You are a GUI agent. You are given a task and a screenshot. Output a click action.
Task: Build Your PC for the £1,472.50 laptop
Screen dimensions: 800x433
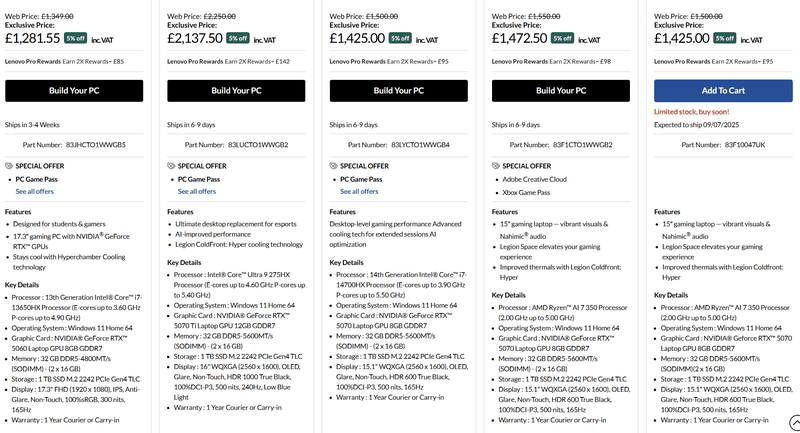coord(561,91)
